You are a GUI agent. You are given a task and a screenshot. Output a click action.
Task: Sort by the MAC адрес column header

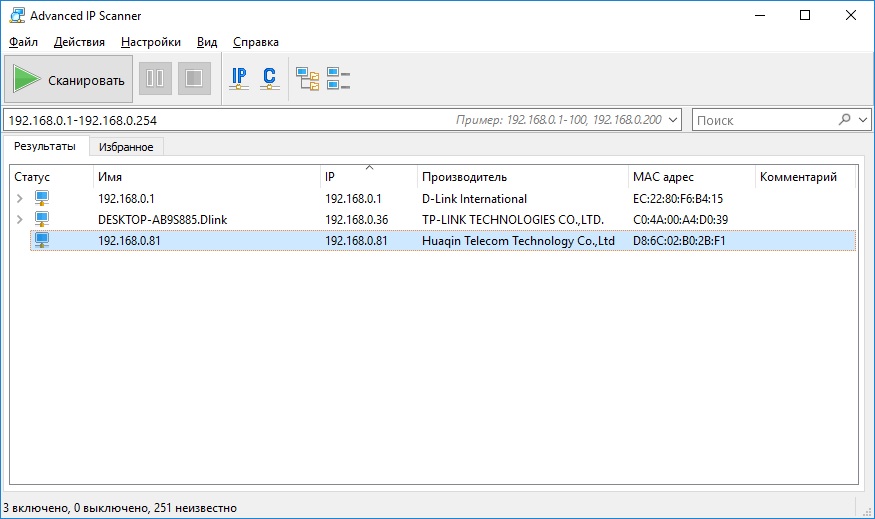point(663,177)
